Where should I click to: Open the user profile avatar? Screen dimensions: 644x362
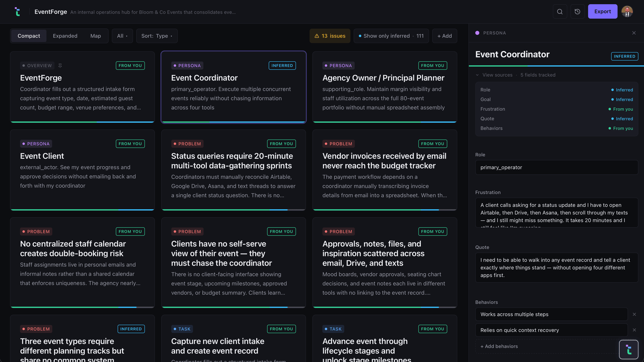627,11
